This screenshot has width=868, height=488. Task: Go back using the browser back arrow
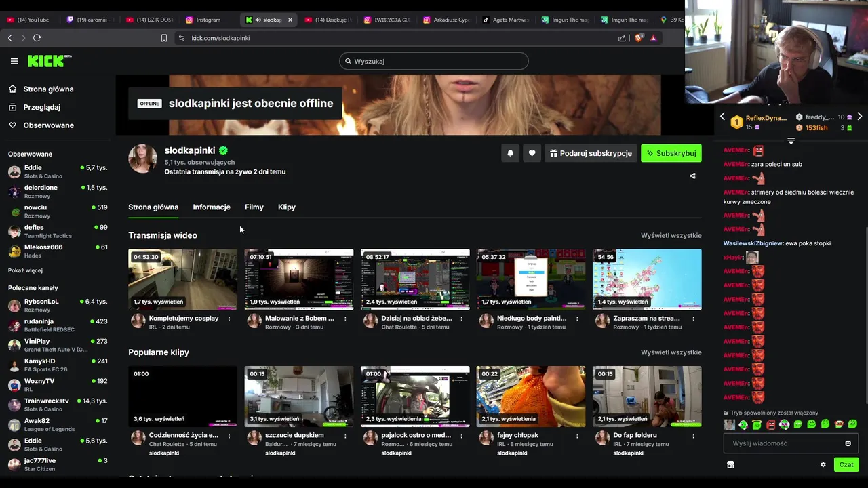(9, 38)
